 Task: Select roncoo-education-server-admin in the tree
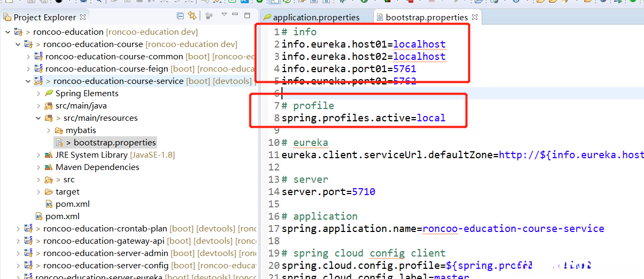coord(106,253)
